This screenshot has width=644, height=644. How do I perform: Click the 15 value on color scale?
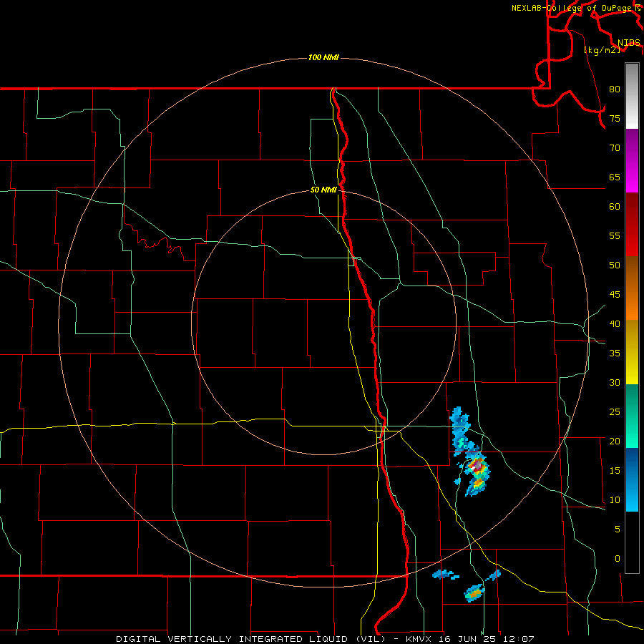tap(615, 471)
